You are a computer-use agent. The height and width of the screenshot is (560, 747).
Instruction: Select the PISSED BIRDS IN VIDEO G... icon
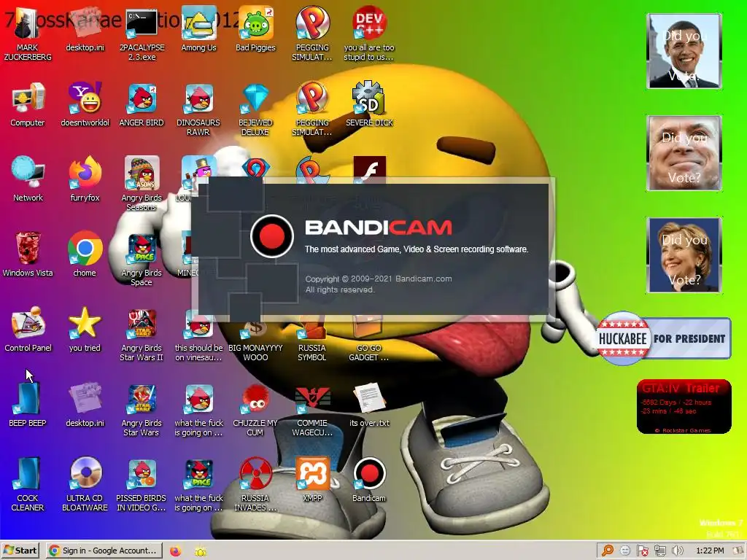coord(142,484)
